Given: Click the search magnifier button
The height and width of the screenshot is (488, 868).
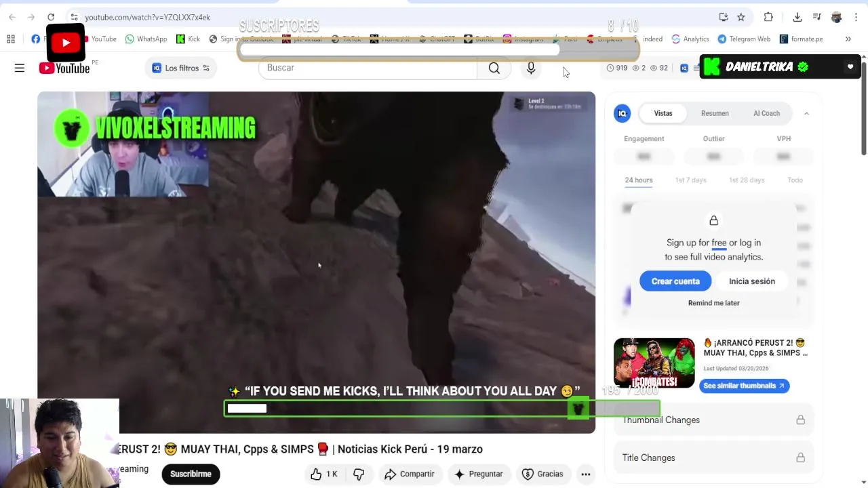Looking at the screenshot, I should pos(494,68).
